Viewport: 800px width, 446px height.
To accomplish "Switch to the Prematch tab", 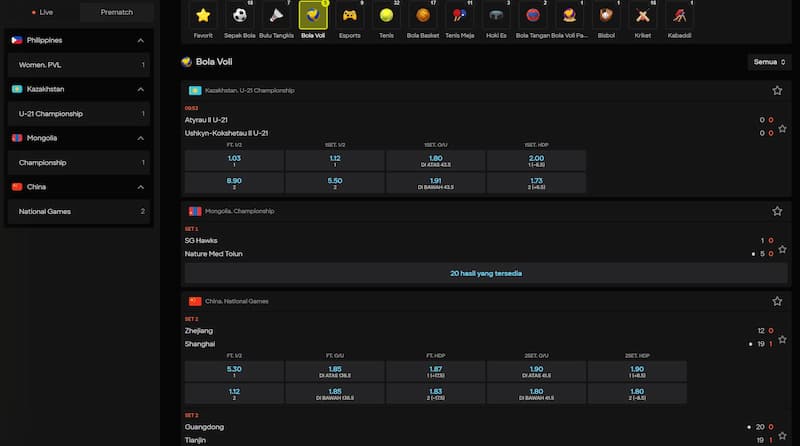I will (x=117, y=12).
